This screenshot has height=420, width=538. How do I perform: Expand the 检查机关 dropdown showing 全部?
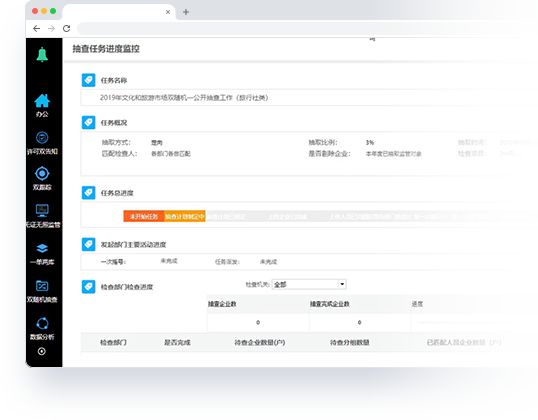click(x=309, y=284)
